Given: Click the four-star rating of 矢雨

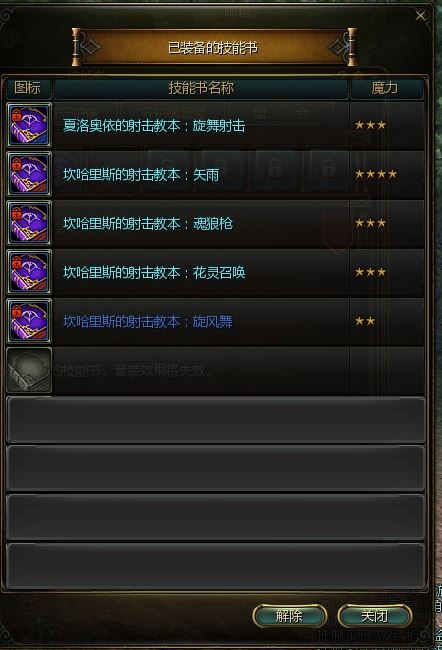Looking at the screenshot, I should (376, 174).
